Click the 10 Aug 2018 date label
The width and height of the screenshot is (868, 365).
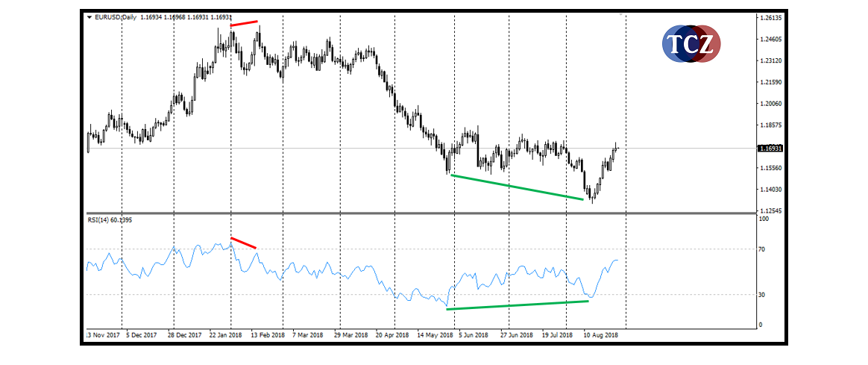tap(601, 335)
